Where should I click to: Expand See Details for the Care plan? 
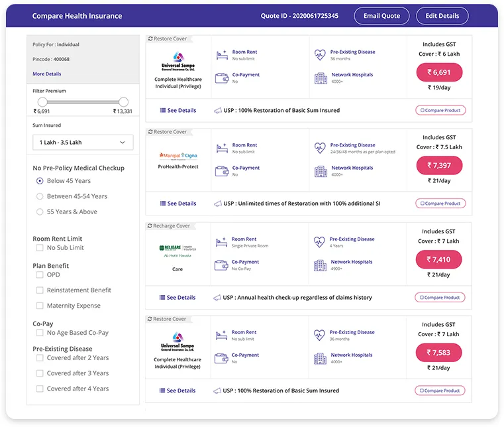(177, 298)
